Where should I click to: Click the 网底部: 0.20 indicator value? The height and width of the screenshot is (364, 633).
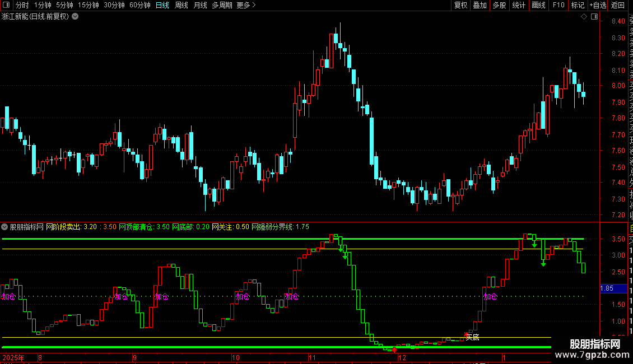point(190,227)
